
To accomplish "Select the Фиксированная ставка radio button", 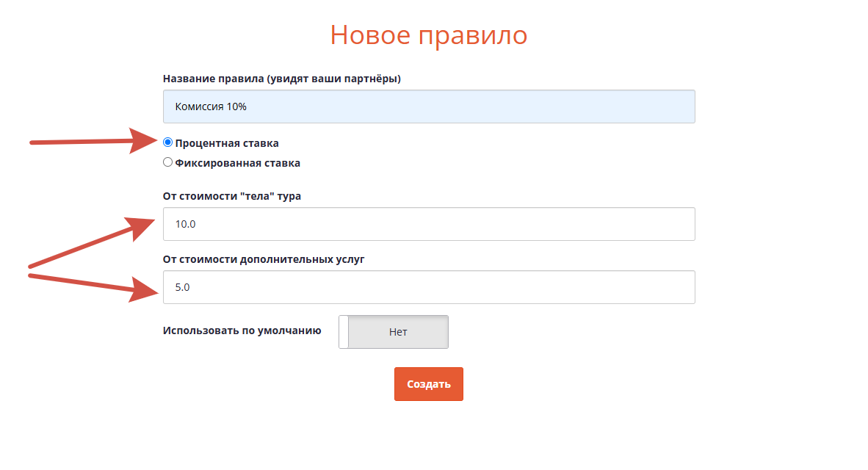I will coord(167,162).
